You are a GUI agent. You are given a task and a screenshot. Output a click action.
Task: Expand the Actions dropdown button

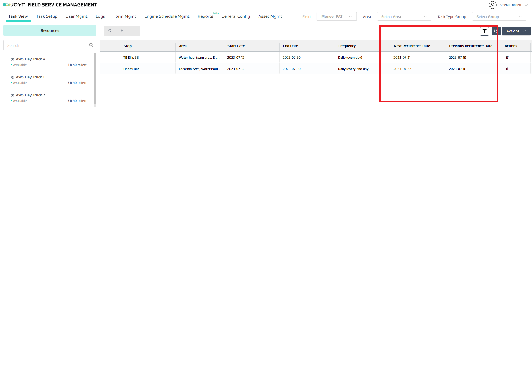516,31
